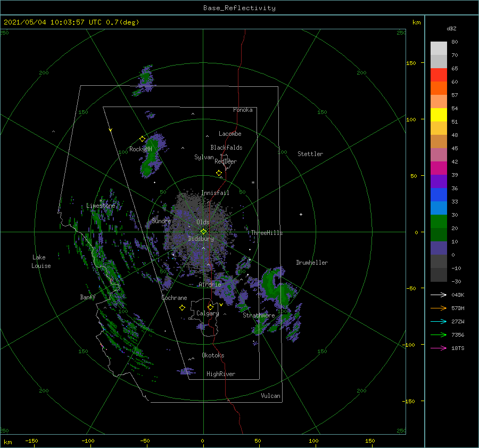Select the bright green 20-30 dBZ swatch
Image resolution: width=479 pixels, height=448 pixels.
click(439, 222)
